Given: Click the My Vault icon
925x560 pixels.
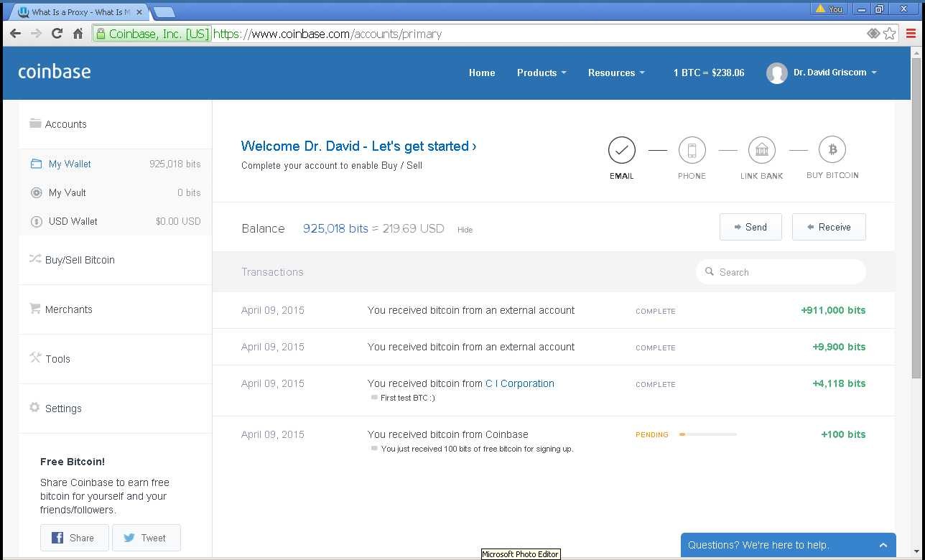Looking at the screenshot, I should click(36, 192).
